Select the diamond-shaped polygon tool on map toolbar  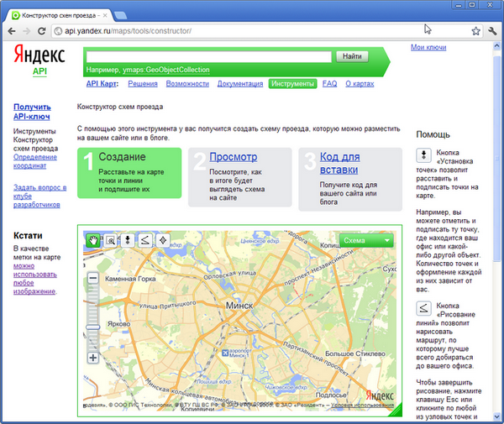pos(163,240)
